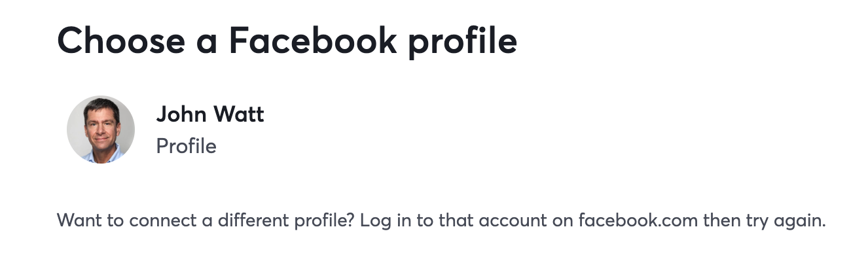868x263 pixels.
Task: Tap the avatar image of John Watt
Action: click(101, 130)
